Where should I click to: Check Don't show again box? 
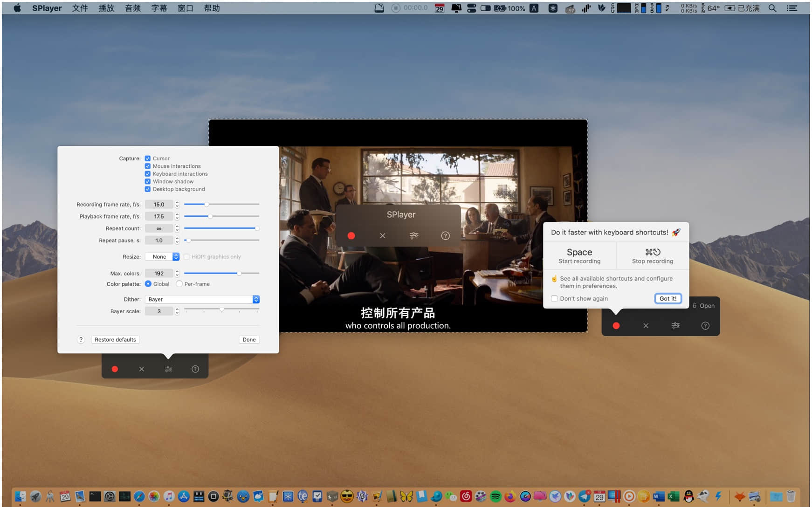coord(554,299)
